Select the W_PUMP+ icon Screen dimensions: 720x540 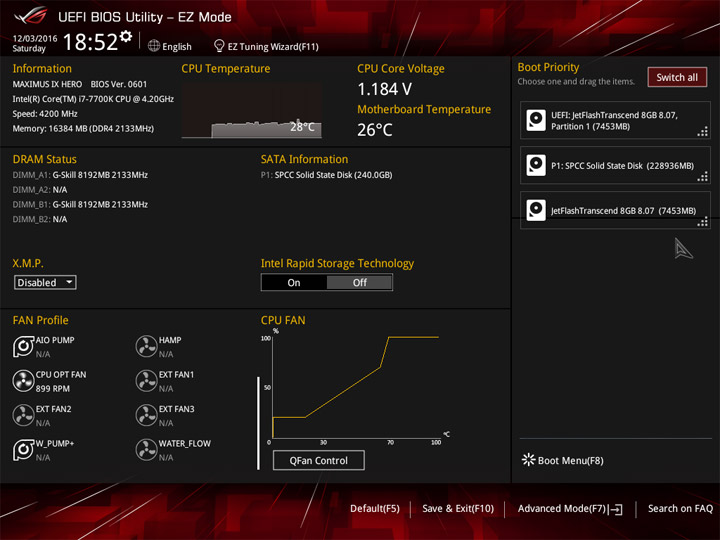23,450
